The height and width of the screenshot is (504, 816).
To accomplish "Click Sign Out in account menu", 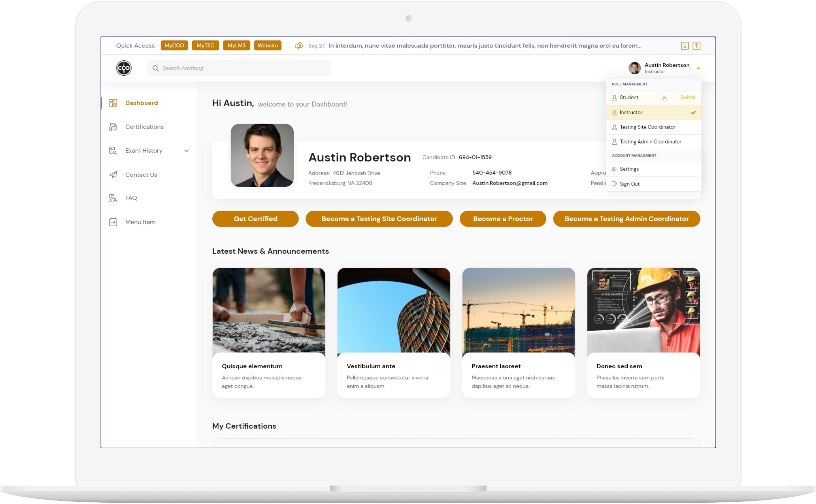I will click(x=629, y=184).
